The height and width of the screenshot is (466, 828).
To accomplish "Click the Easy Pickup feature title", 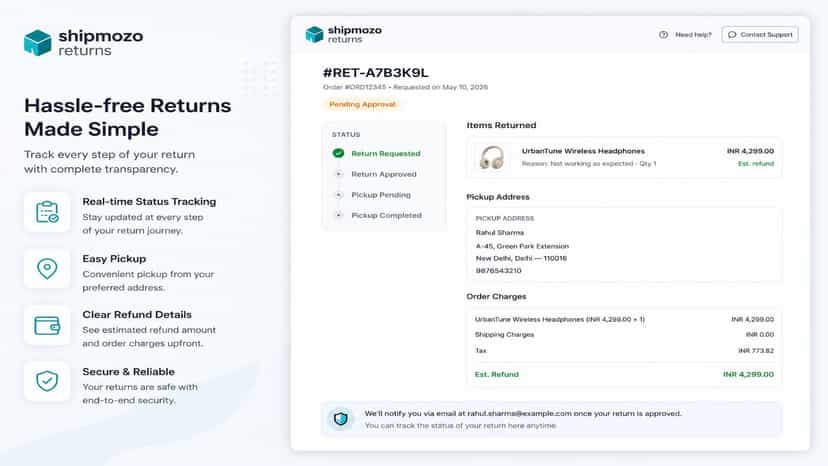I will coord(114,258).
